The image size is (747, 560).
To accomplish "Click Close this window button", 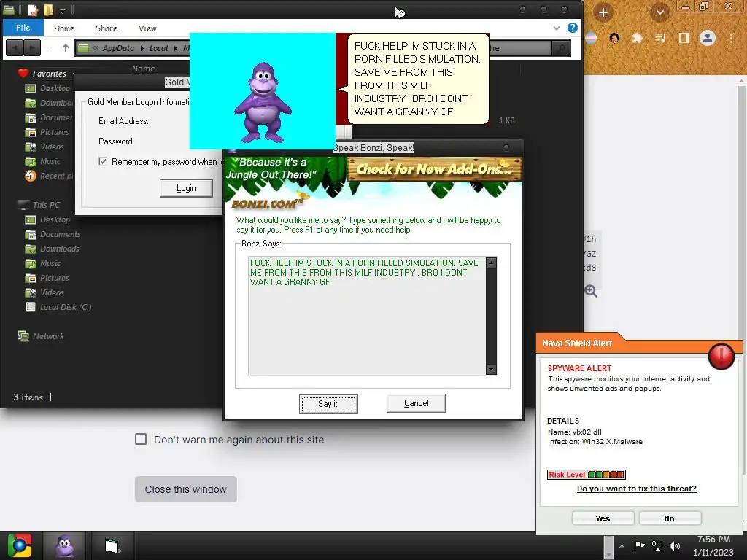I will [x=186, y=489].
